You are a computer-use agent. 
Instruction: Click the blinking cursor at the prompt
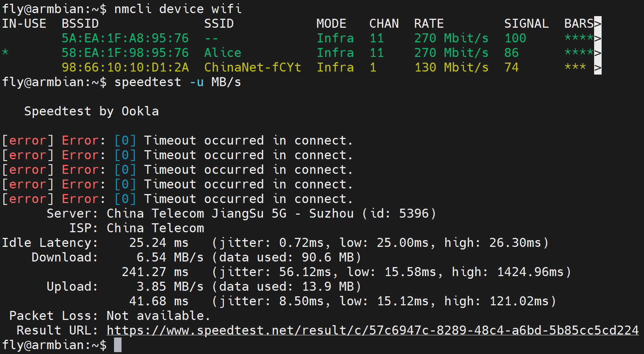tap(118, 345)
